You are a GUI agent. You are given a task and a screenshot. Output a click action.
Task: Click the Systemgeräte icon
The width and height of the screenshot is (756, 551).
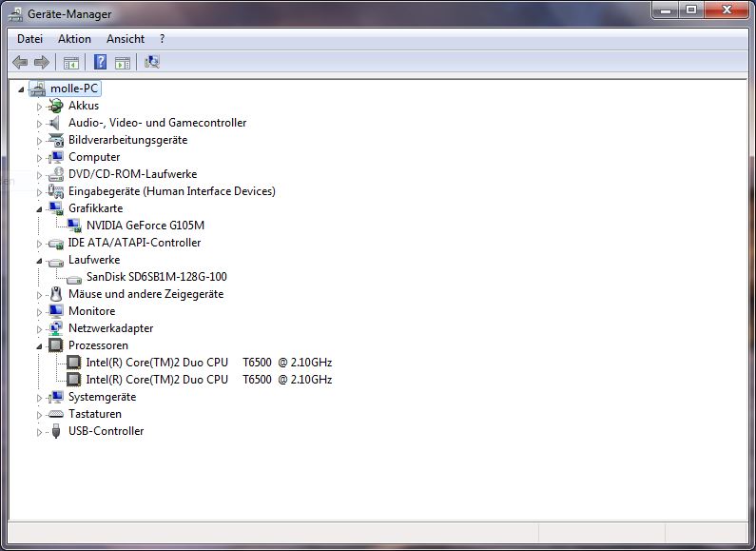coord(56,397)
